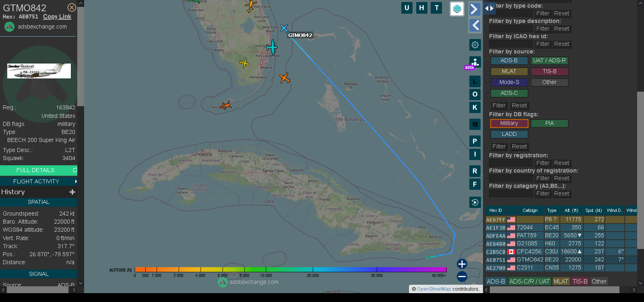Expand History with the plus icon
The width and height of the screenshot is (644, 302).
72,192
